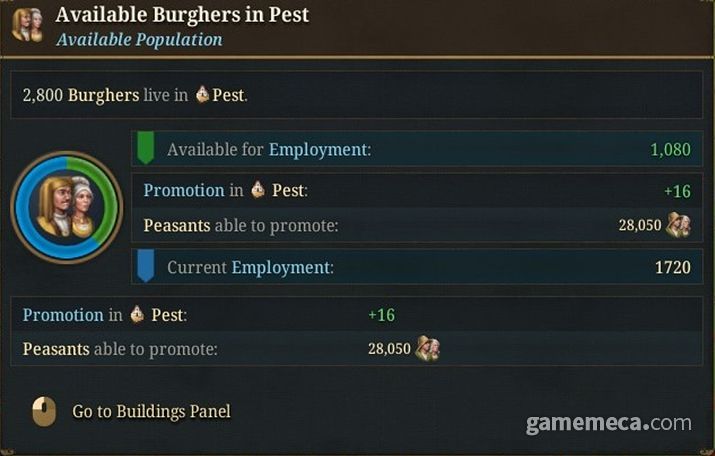
Task: Click the Pest link after "live in"
Action: pos(228,96)
